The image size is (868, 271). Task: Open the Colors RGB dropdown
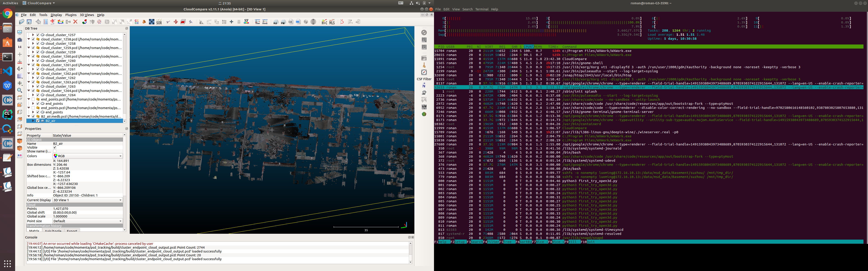point(88,156)
